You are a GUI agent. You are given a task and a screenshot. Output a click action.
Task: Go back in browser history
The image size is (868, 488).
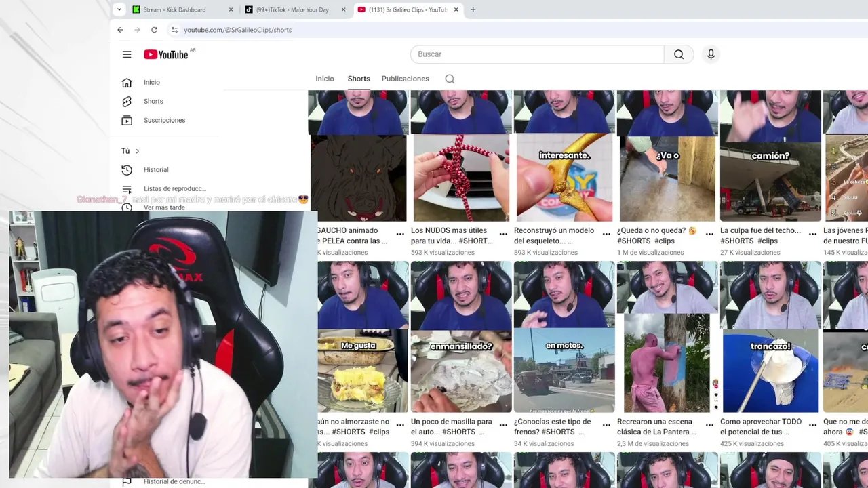(120, 30)
